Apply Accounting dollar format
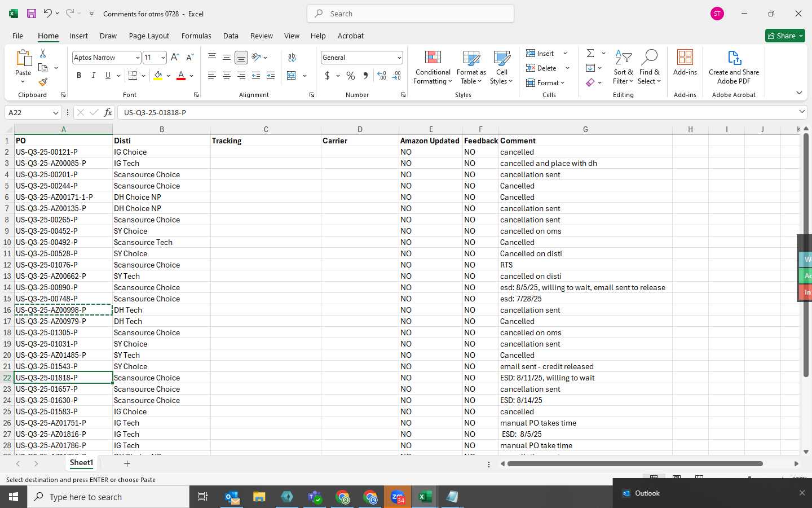This screenshot has height=508, width=812. coord(327,76)
